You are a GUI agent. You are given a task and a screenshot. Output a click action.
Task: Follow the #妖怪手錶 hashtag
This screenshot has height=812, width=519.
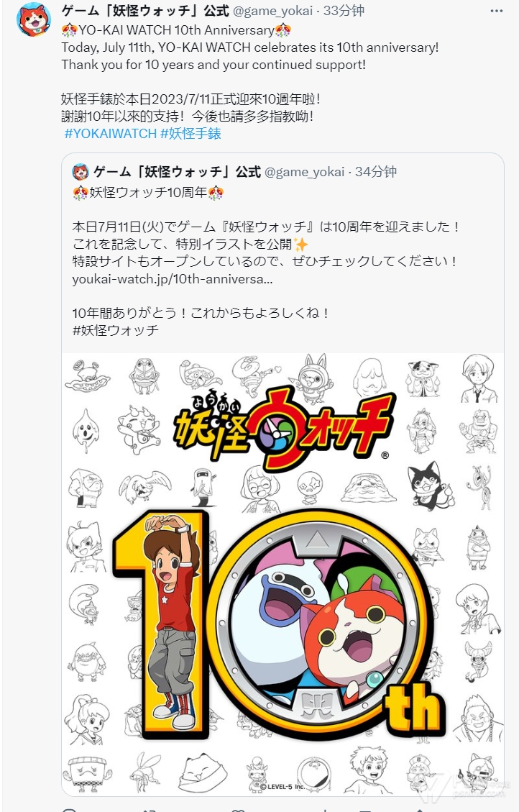[190, 133]
